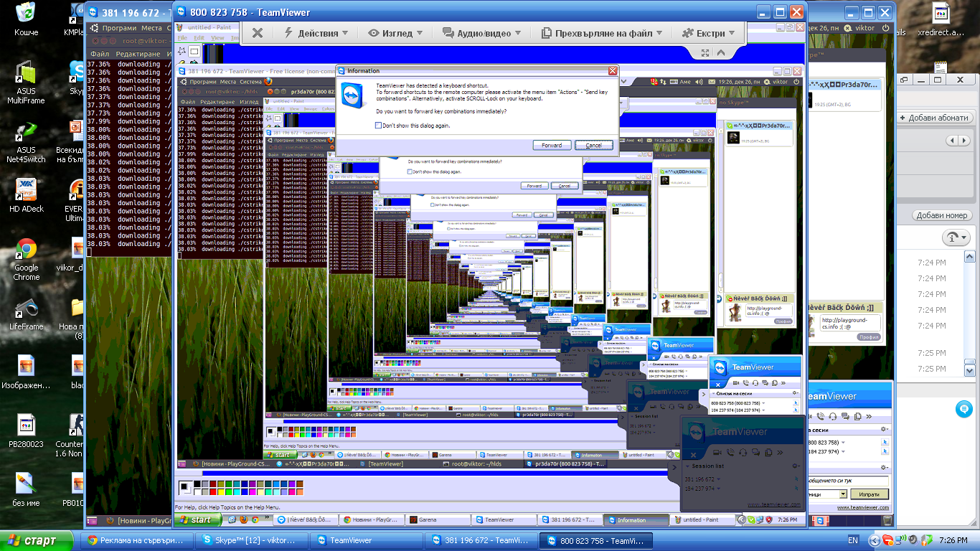This screenshot has height=551, width=980.
Task: Close session via X on TeamViewer toolbar
Action: pos(258,33)
